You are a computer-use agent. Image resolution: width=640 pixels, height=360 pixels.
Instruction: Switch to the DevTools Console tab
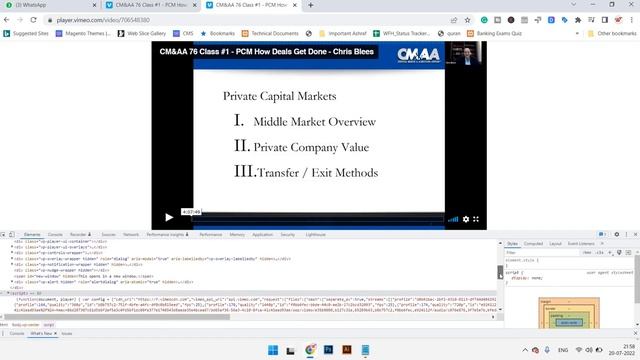(55, 235)
